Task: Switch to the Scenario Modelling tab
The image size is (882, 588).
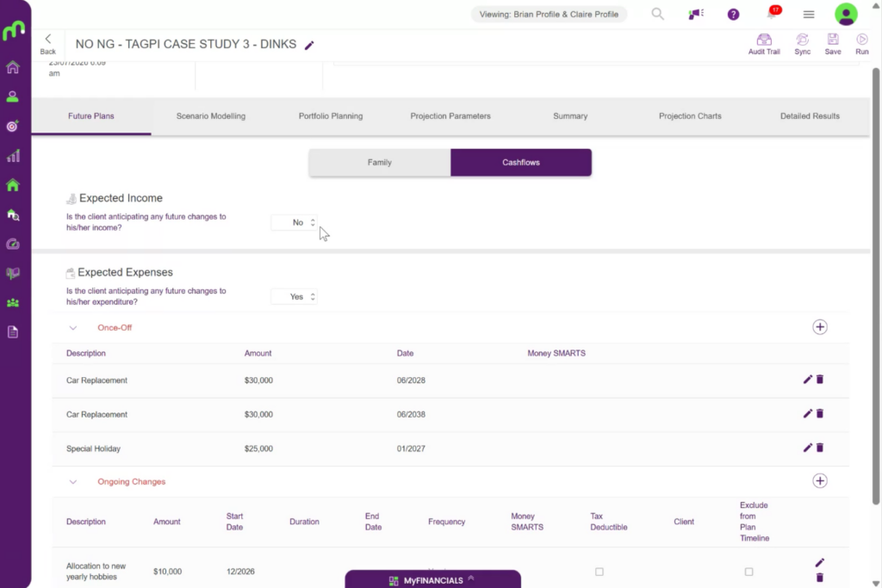Action: 211,116
